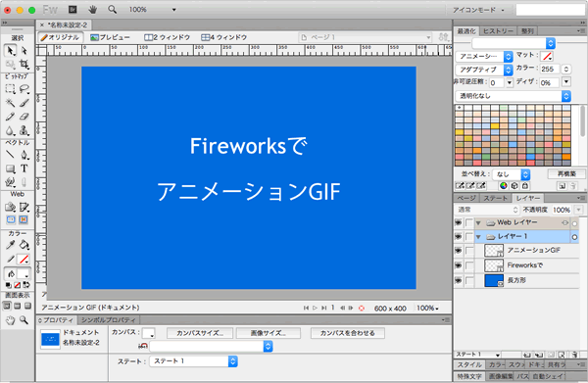Select the Line tool
Image resolution: width=588 pixels, height=383 pixels.
point(10,155)
